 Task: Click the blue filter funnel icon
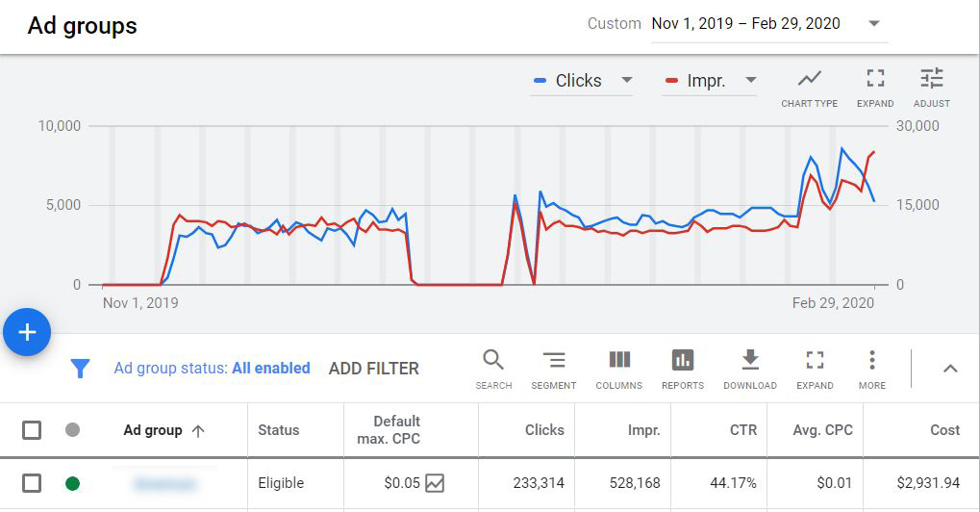(x=81, y=368)
